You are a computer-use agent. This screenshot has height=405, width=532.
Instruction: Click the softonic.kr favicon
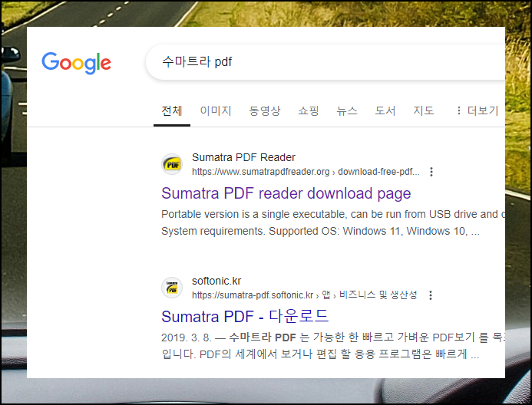click(172, 288)
